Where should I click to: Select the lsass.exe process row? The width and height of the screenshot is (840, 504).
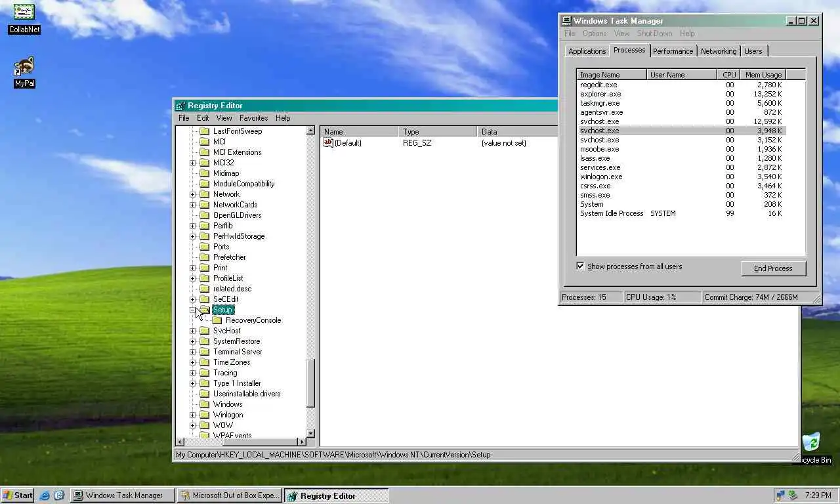[681, 158]
